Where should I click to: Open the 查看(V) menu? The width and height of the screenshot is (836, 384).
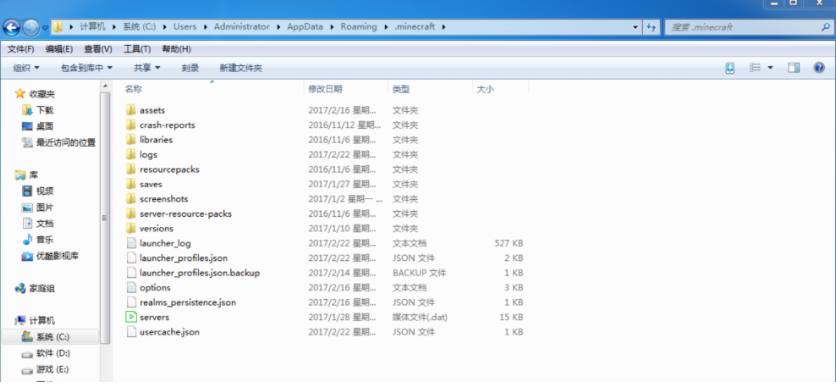pos(98,49)
